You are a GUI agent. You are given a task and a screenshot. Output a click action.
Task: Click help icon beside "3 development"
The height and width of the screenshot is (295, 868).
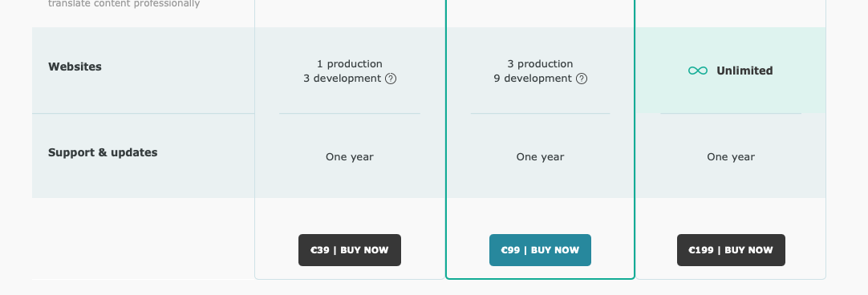(391, 79)
